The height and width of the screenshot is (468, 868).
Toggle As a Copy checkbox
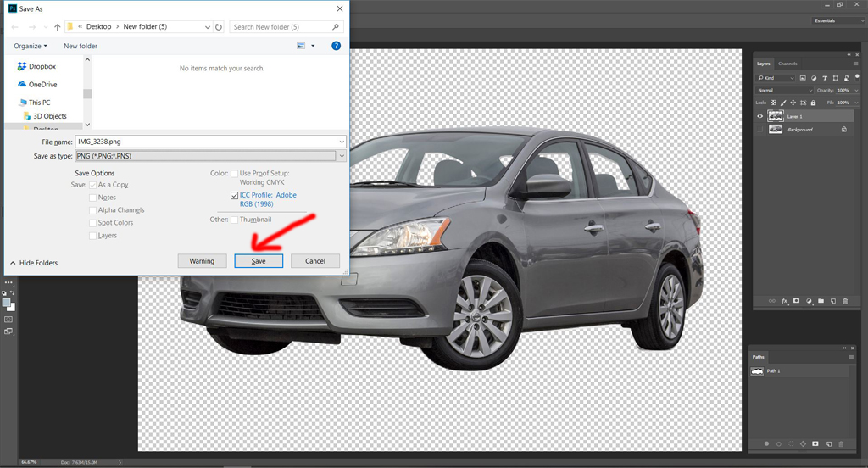point(93,185)
